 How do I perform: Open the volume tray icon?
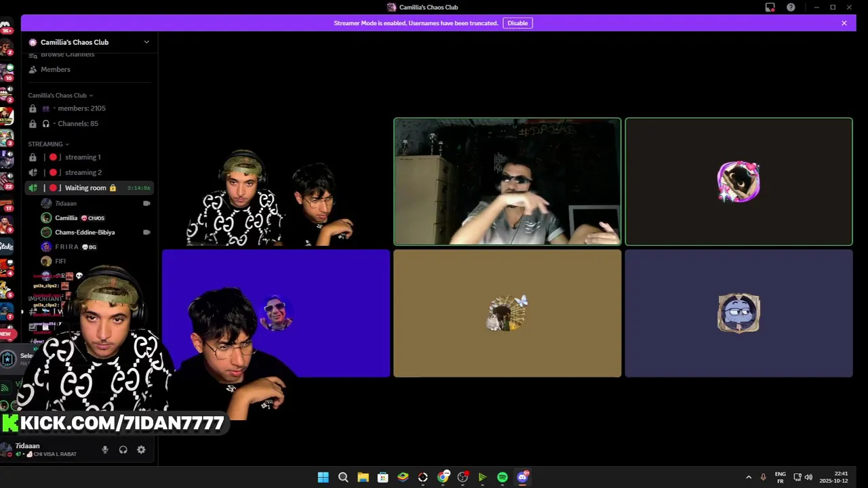(808, 477)
